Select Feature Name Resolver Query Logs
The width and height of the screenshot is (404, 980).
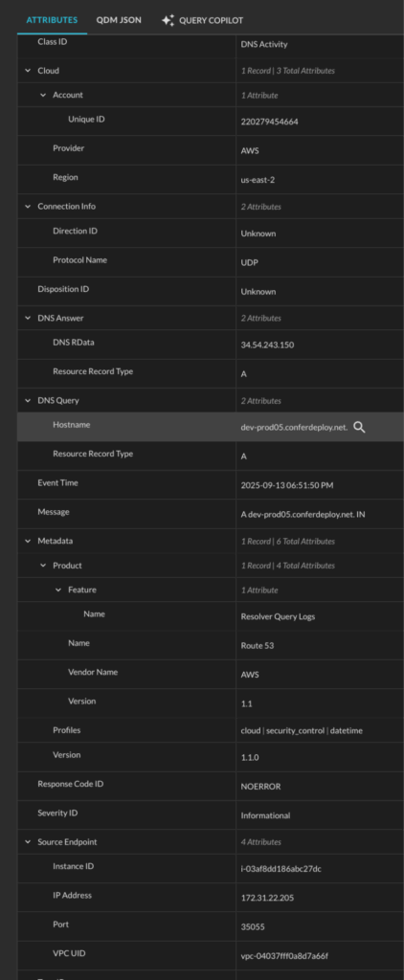pyautogui.click(x=278, y=617)
